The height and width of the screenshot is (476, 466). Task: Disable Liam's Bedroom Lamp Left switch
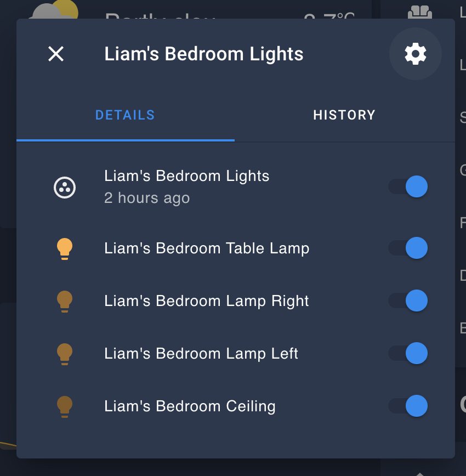408,353
